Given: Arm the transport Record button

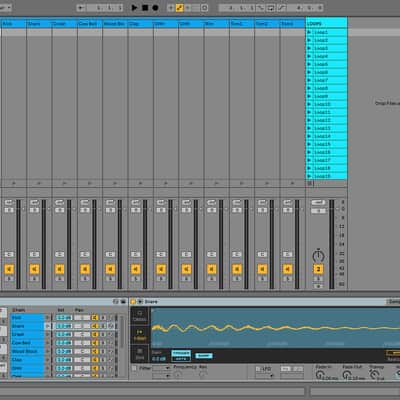Looking at the screenshot, I should tap(155, 7).
